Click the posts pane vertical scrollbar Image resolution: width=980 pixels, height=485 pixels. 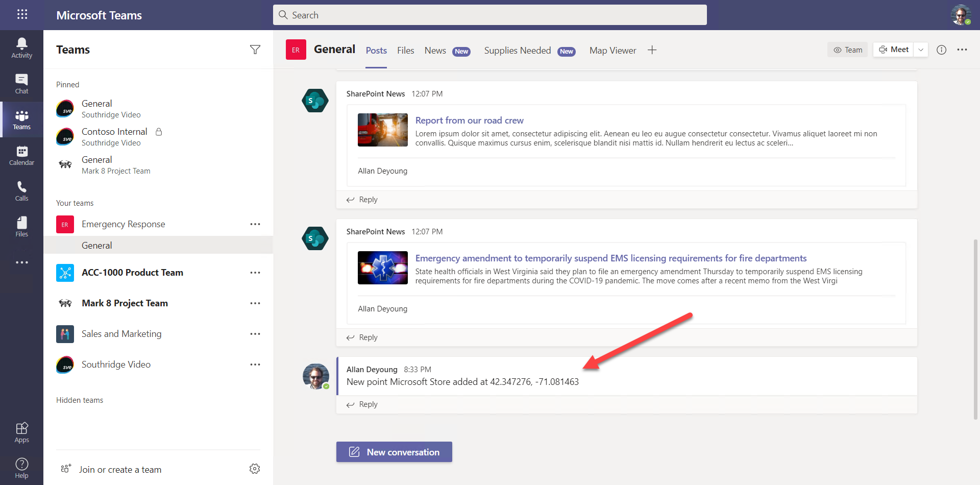point(976,329)
